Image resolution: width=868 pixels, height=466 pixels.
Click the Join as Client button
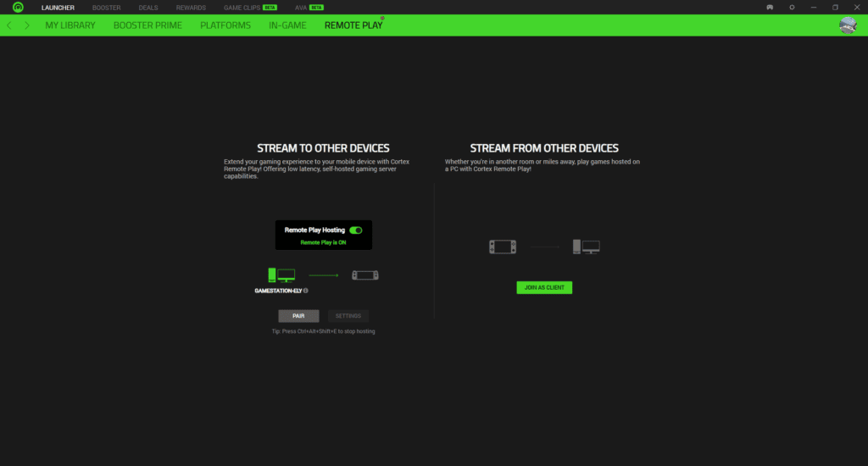click(x=544, y=287)
